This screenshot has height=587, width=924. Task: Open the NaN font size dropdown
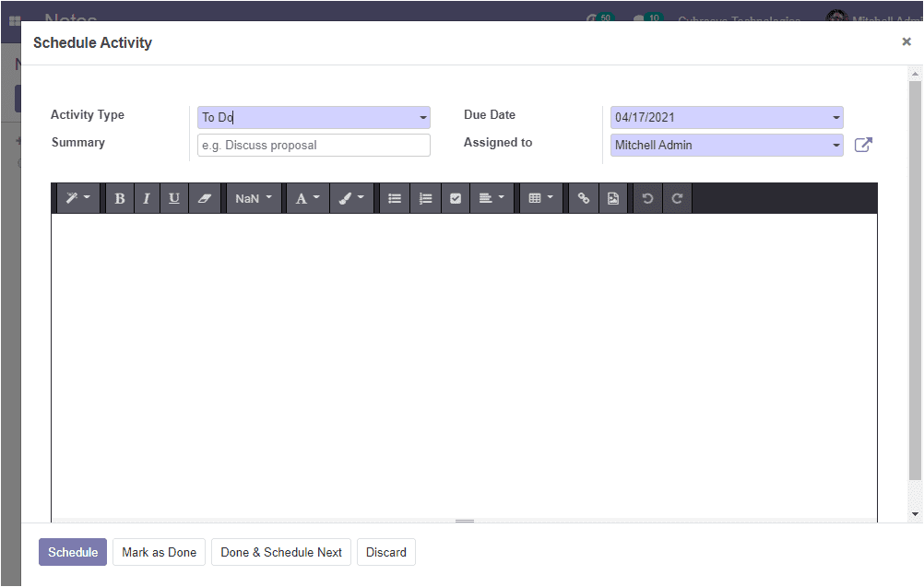[254, 198]
